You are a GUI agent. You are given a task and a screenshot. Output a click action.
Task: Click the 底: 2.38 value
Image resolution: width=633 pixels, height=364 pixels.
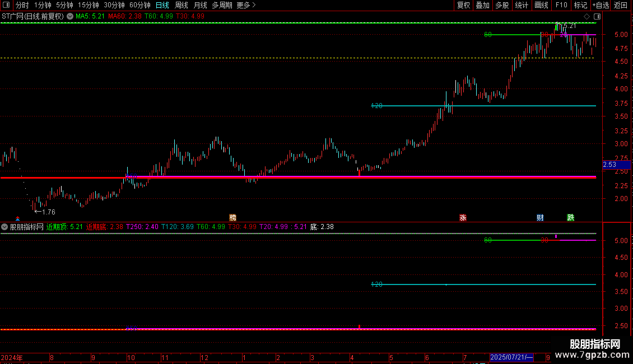pos(322,227)
